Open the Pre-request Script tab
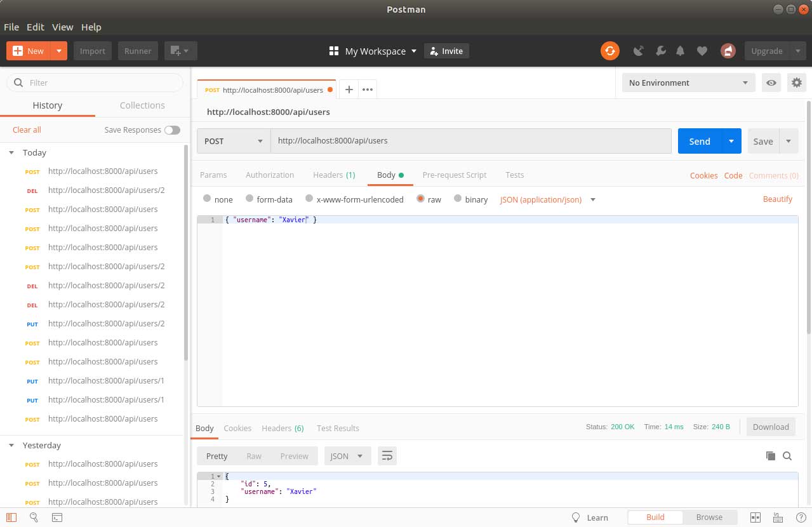The height and width of the screenshot is (527, 812). pyautogui.click(x=455, y=175)
